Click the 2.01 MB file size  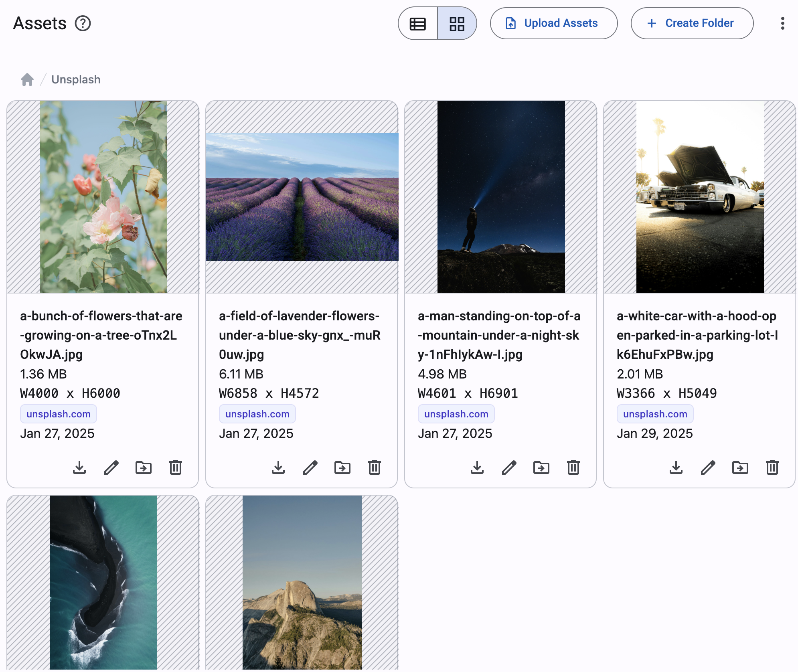tap(640, 374)
